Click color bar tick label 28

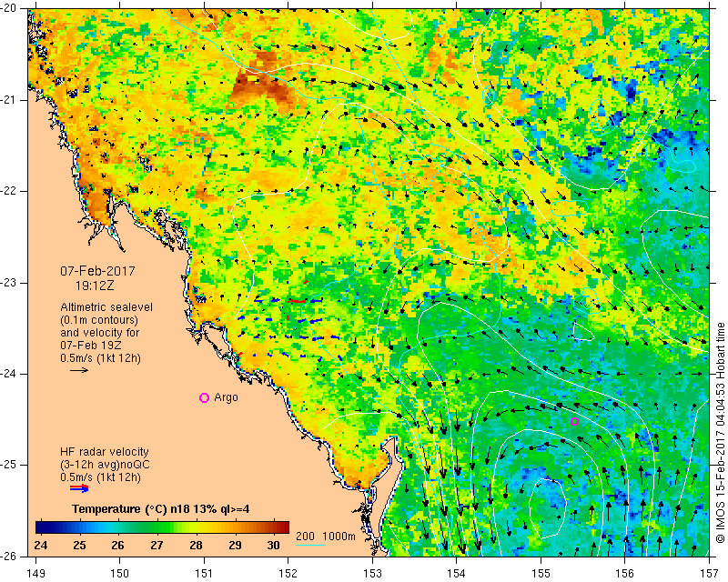coord(196,545)
